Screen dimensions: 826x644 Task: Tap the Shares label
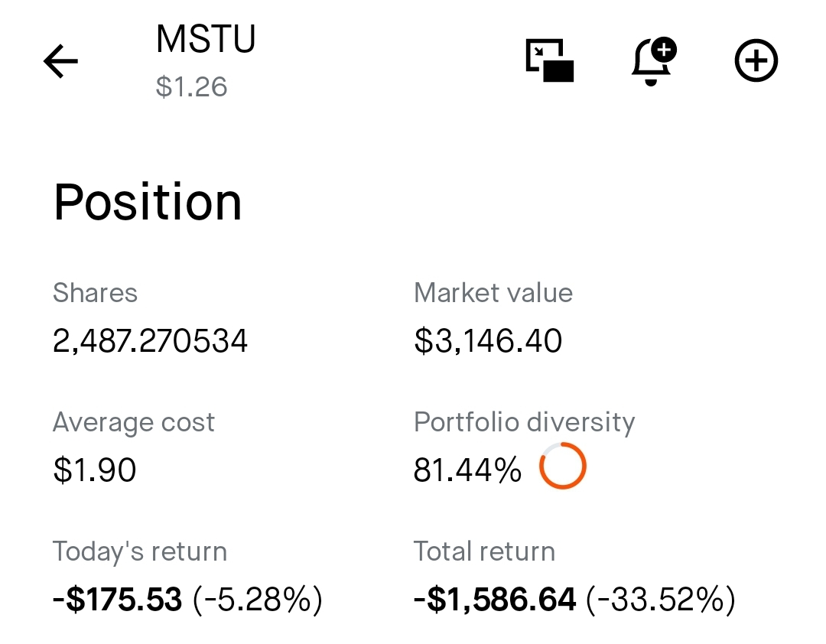pyautogui.click(x=95, y=293)
